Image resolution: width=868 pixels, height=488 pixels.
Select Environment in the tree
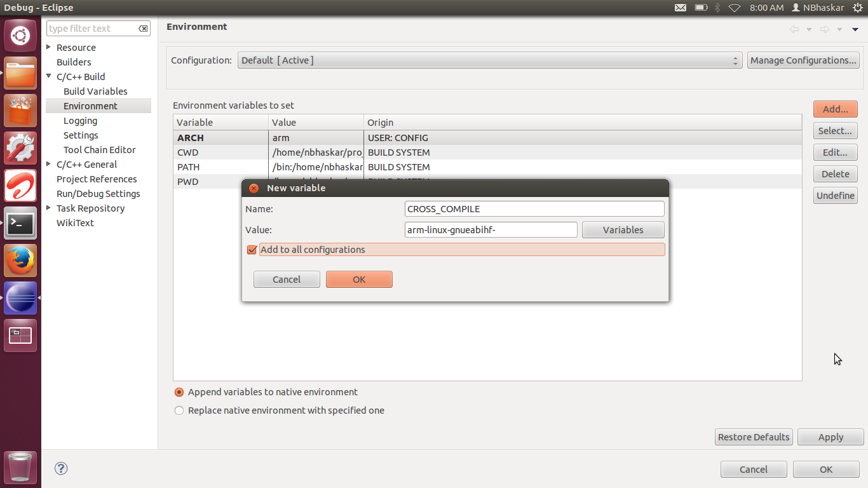click(x=90, y=106)
